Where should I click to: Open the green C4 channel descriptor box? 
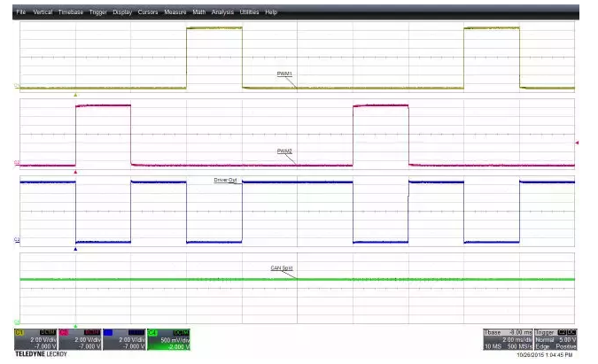[168, 339]
